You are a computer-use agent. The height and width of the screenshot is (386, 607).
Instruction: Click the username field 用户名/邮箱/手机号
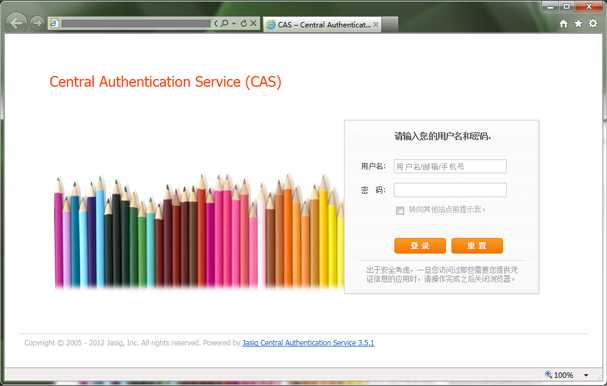coord(450,166)
